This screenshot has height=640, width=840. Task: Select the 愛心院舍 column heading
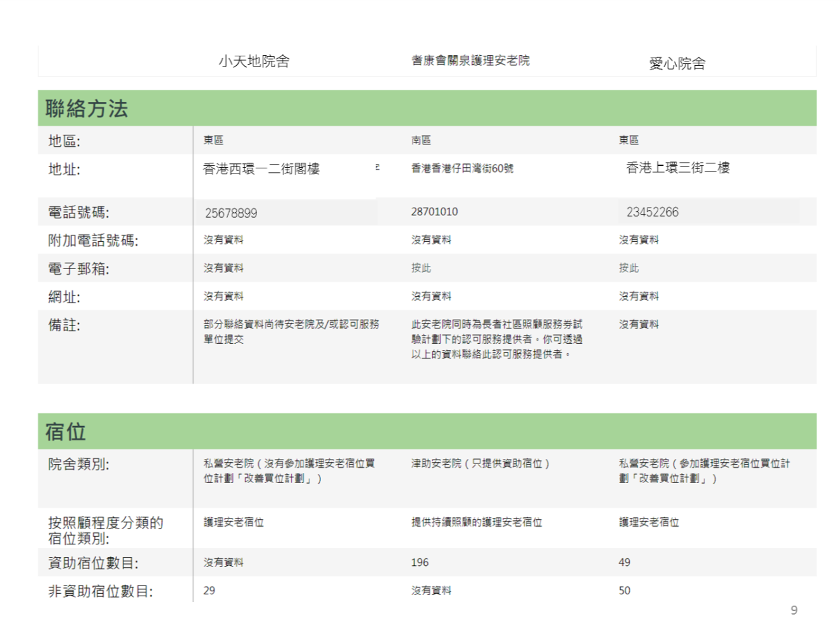coord(677,63)
